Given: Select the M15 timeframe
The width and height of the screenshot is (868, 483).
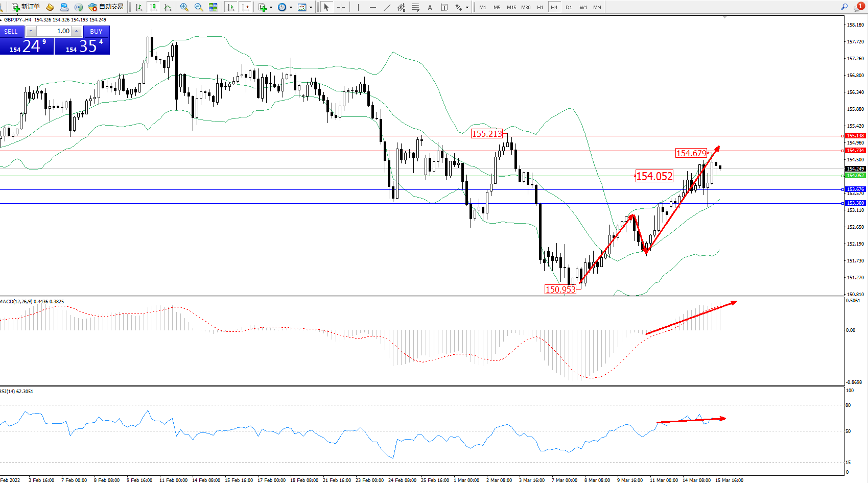Looking at the screenshot, I should (511, 8).
